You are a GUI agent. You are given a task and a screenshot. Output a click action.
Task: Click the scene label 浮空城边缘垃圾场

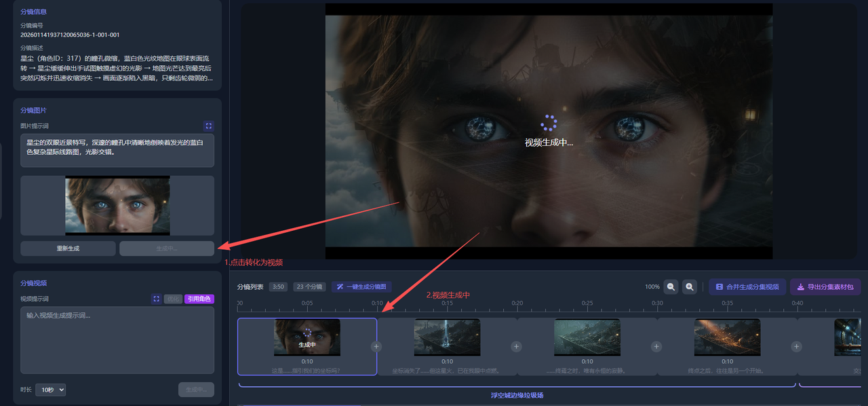pos(517,395)
